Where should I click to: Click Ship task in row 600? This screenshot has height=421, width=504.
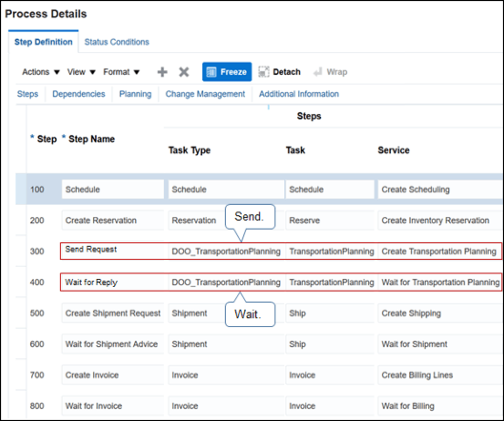pos(330,344)
